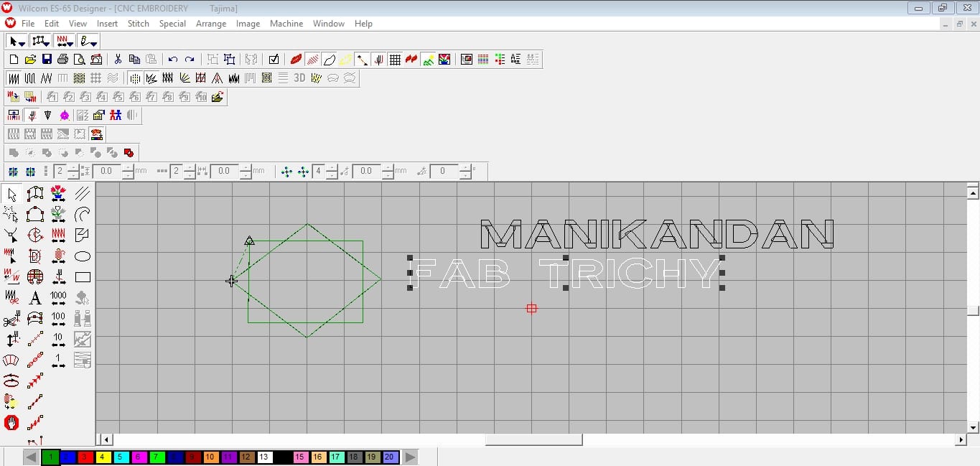
Task: Select the Lettering tool (letter A)
Action: click(x=34, y=297)
